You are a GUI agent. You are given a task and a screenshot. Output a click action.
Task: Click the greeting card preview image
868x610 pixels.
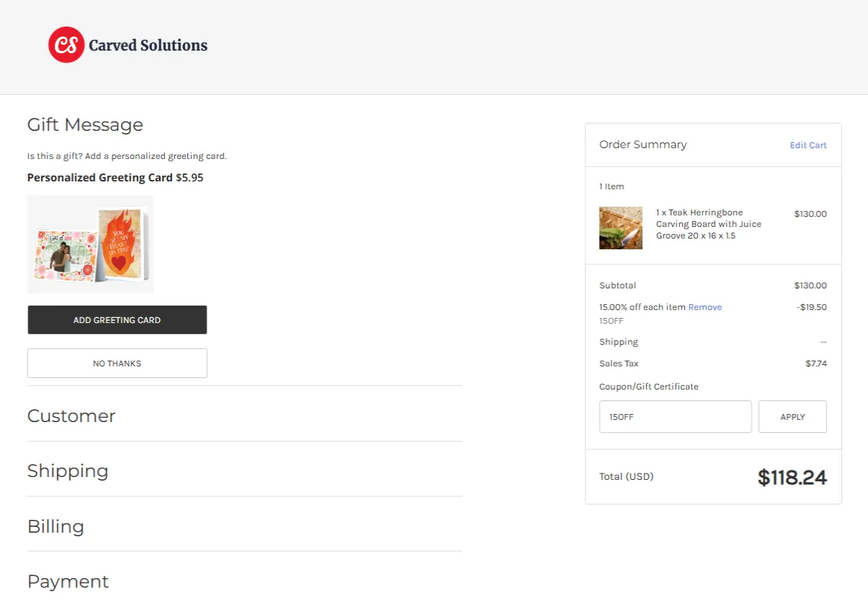tap(90, 244)
